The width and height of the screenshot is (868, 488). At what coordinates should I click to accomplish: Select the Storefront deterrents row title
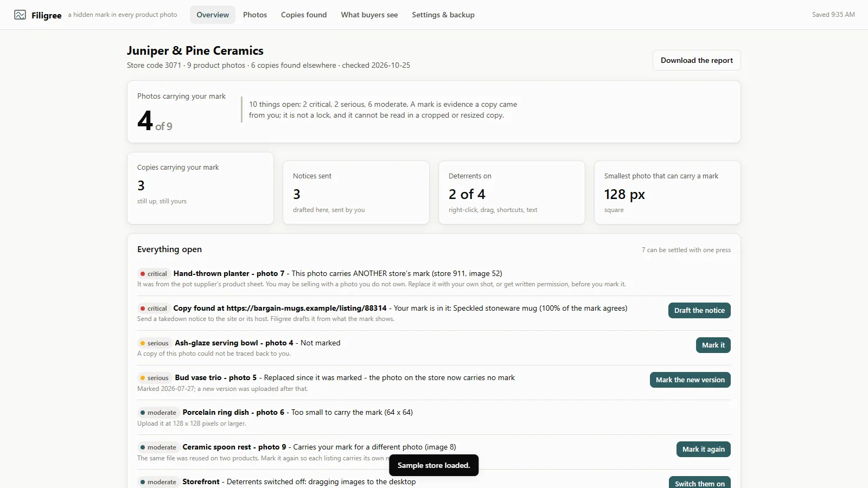coord(201,481)
